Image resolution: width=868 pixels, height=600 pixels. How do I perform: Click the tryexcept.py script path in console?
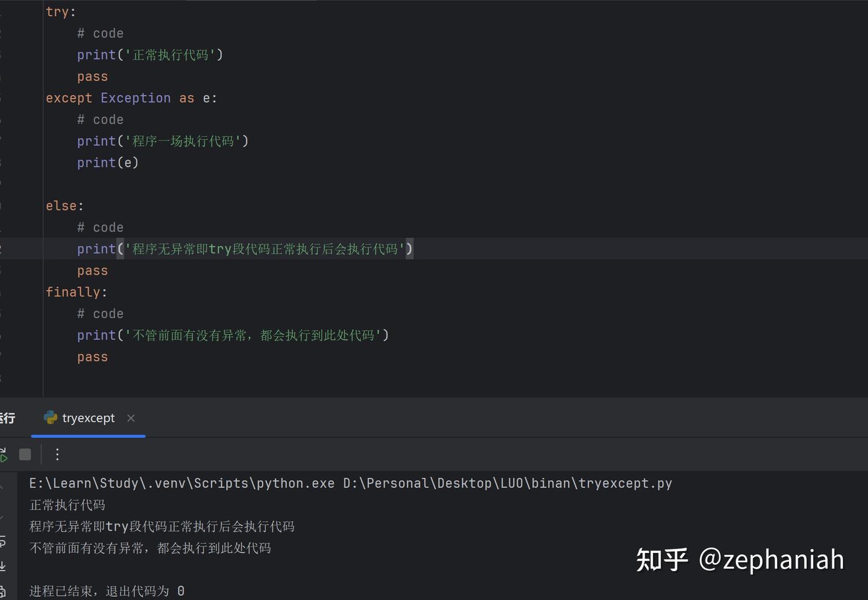tap(507, 483)
